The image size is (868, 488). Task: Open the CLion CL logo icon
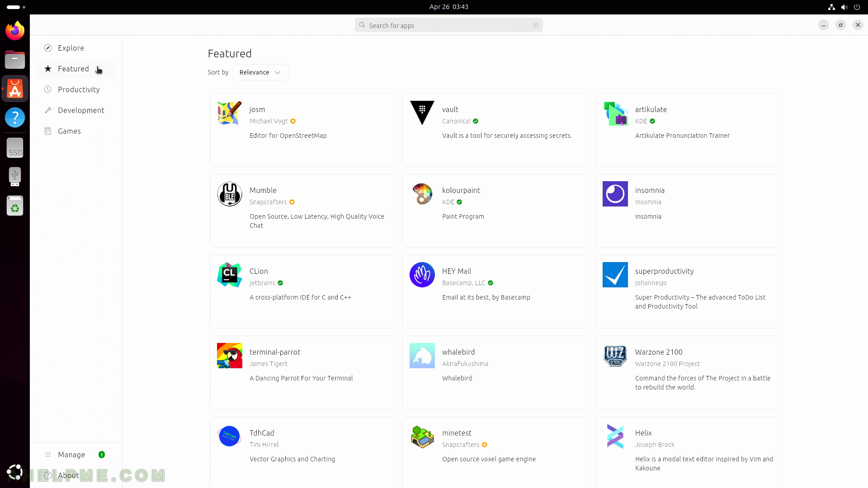[230, 275]
